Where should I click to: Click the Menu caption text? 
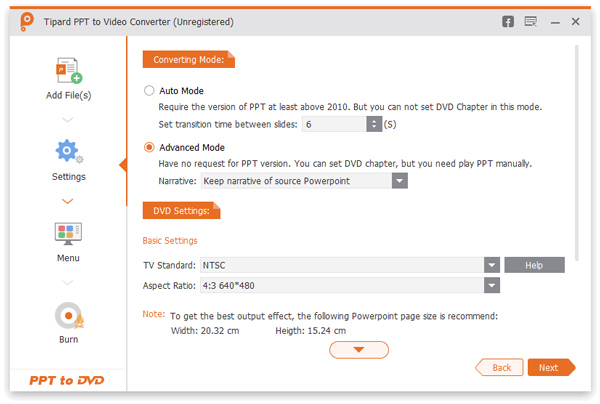pyautogui.click(x=68, y=258)
